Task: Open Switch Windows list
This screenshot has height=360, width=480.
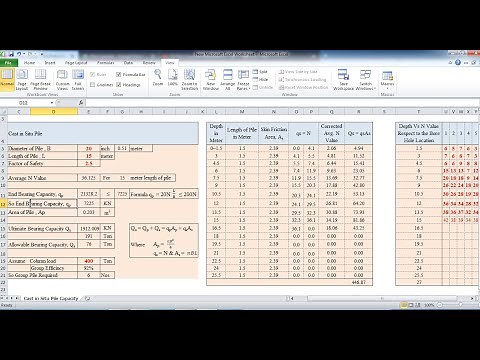Action: pos(366,79)
